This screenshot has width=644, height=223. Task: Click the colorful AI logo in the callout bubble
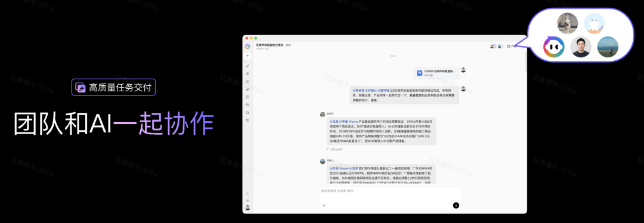click(x=553, y=47)
